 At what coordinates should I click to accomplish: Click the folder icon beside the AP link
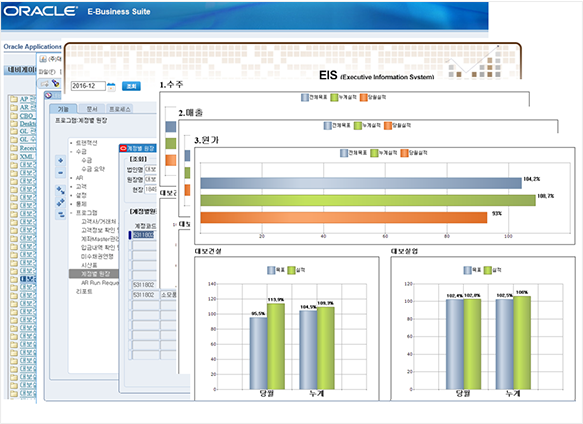[x=14, y=99]
